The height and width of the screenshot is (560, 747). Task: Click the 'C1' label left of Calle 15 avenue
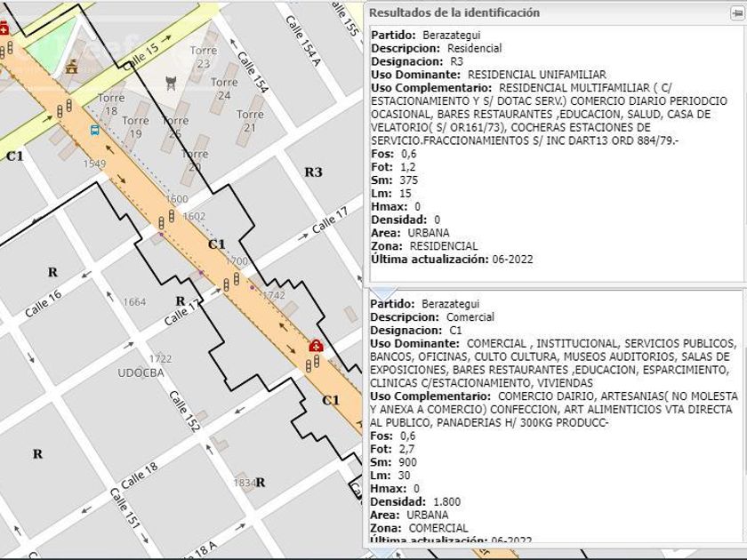15,156
